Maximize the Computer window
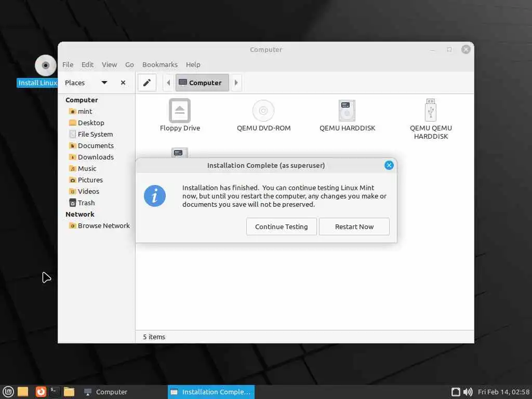This screenshot has height=399, width=532. point(449,49)
